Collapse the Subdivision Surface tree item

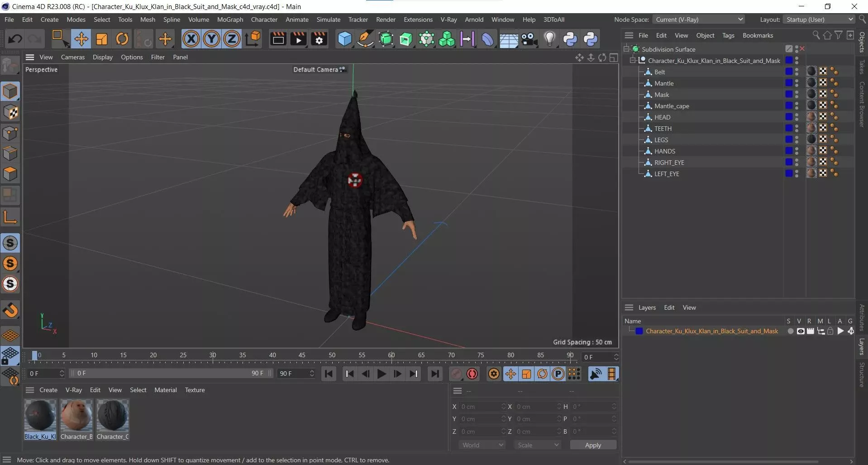(627, 49)
